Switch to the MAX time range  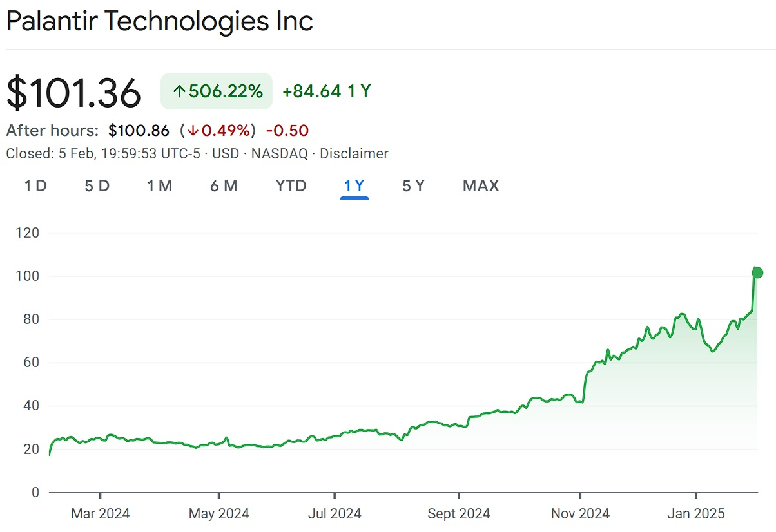(x=480, y=185)
